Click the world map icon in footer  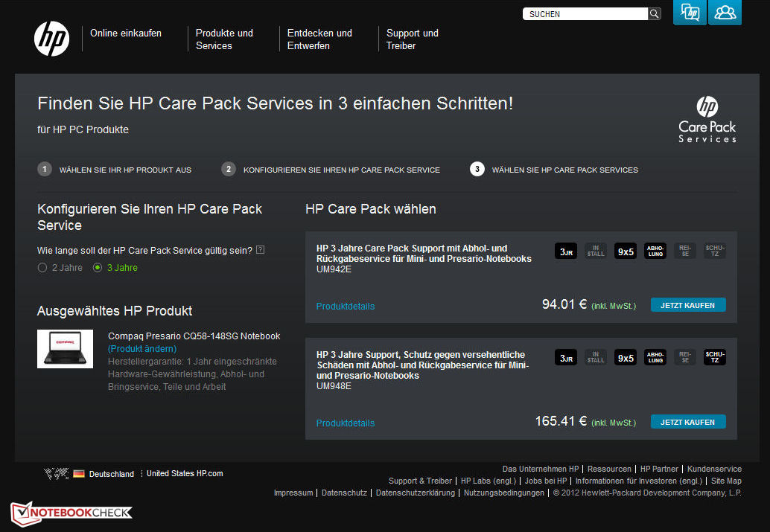[56, 473]
